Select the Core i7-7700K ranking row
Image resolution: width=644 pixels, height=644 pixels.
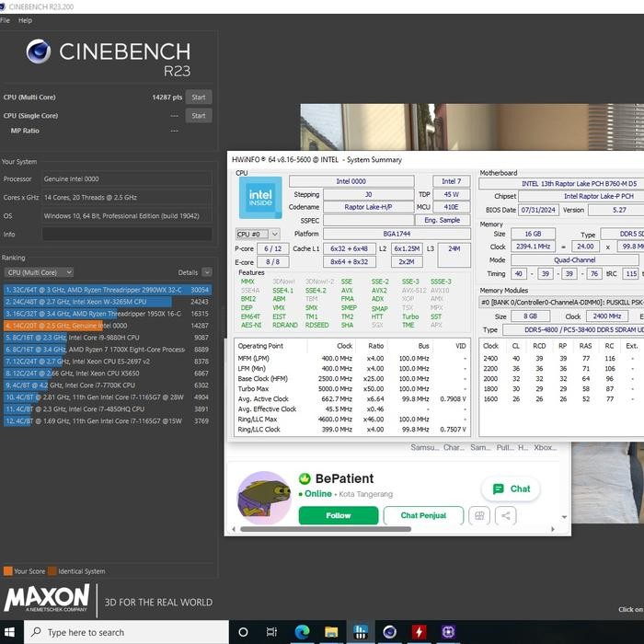[x=108, y=385]
